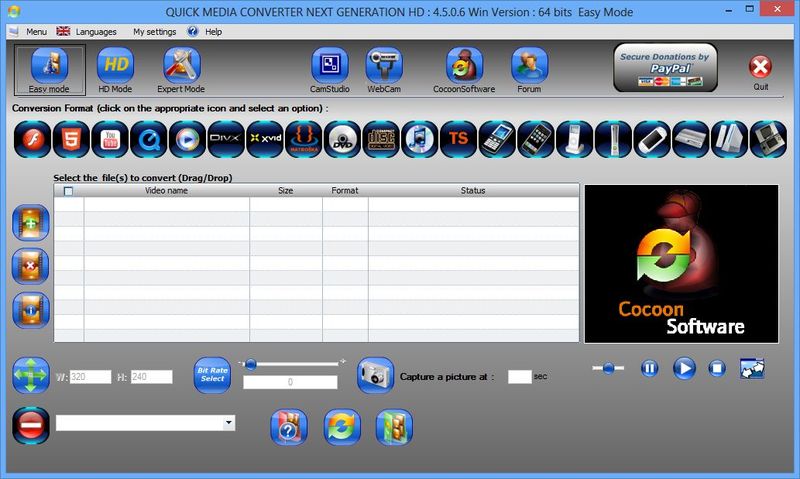Launch CamStudio screen recorder
Viewport: 800px width, 479px height.
tap(330, 70)
